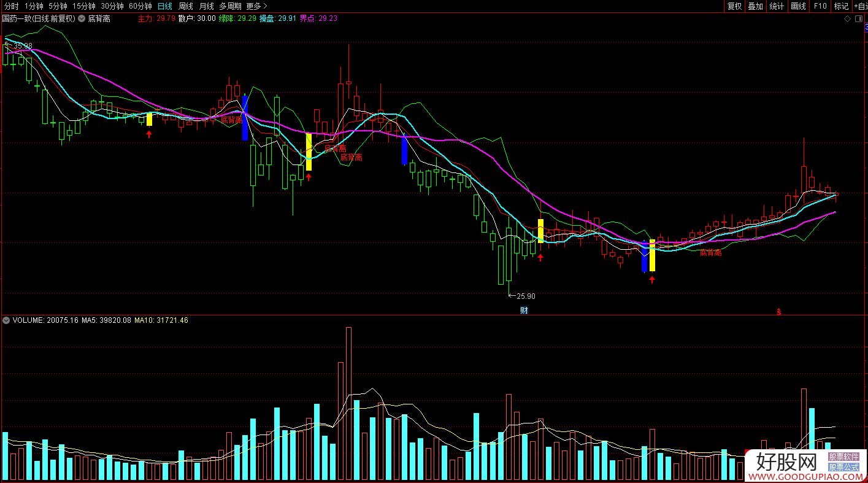
Task: Select the 30分钟 period tab
Action: [x=112, y=6]
